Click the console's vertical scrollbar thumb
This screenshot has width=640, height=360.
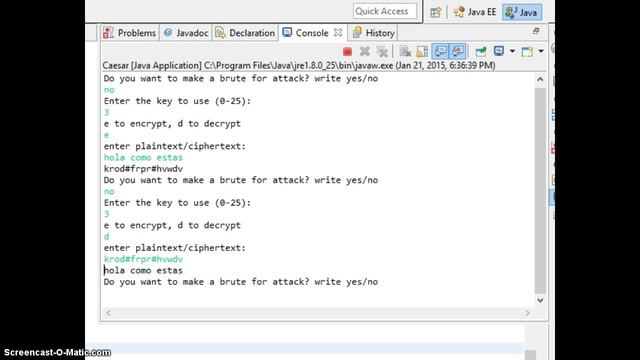tap(540, 191)
